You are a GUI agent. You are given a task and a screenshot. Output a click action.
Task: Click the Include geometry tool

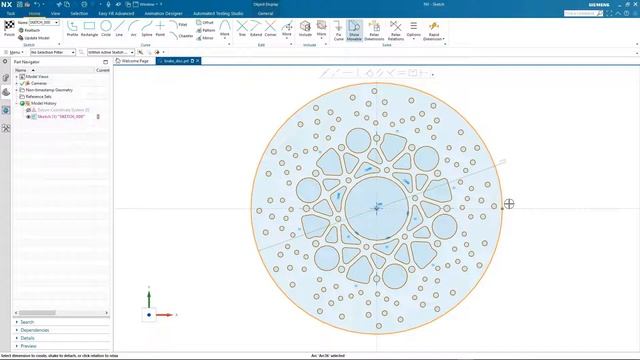[305, 29]
